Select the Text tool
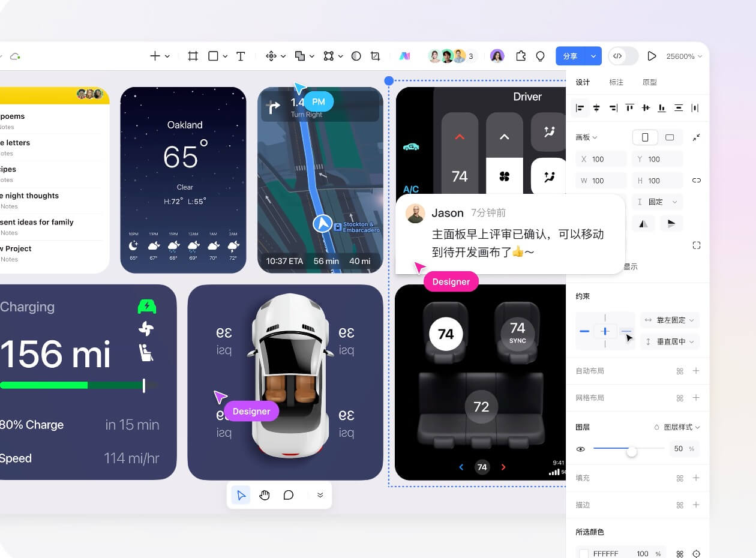756x558 pixels. 241,56
